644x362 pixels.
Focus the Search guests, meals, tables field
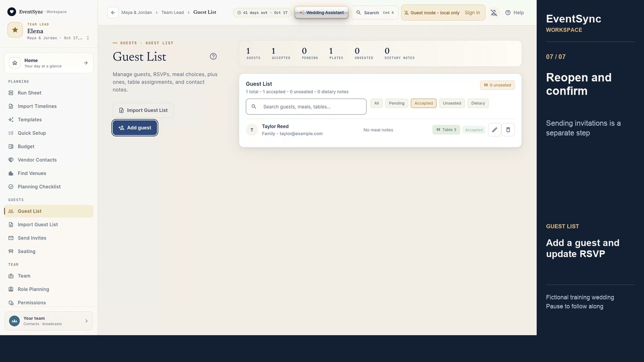(306, 107)
